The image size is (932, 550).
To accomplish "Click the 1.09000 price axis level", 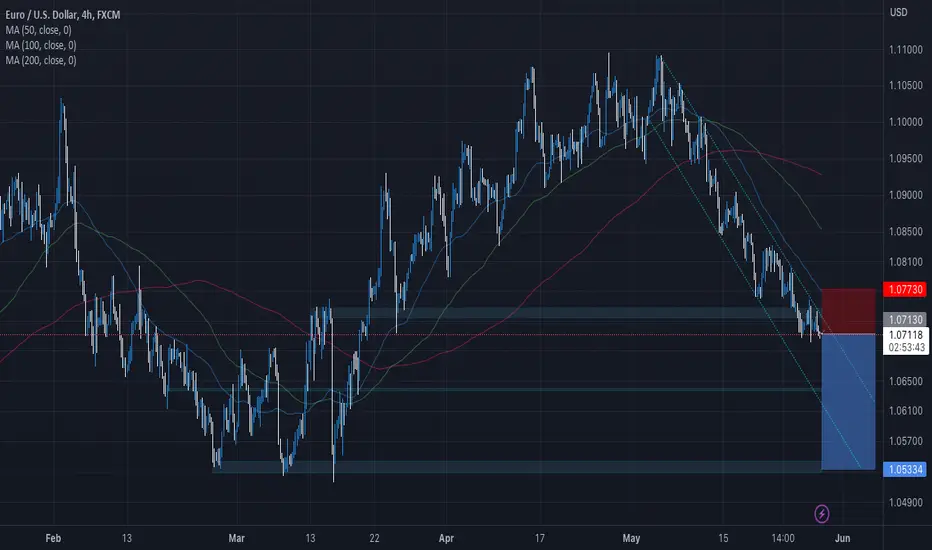I will point(906,195).
